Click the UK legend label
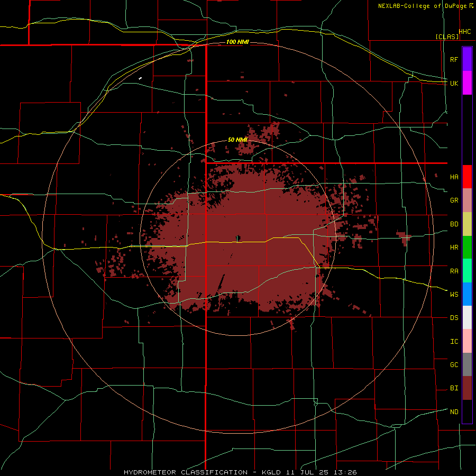Image resolution: width=476 pixels, height=476 pixels. (x=454, y=83)
